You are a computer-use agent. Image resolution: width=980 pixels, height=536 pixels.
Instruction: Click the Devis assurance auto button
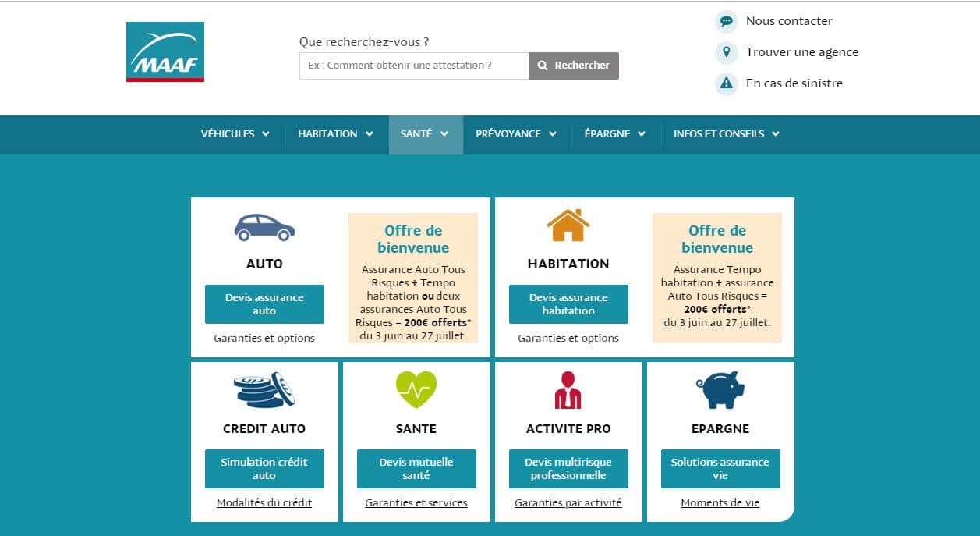[264, 303]
